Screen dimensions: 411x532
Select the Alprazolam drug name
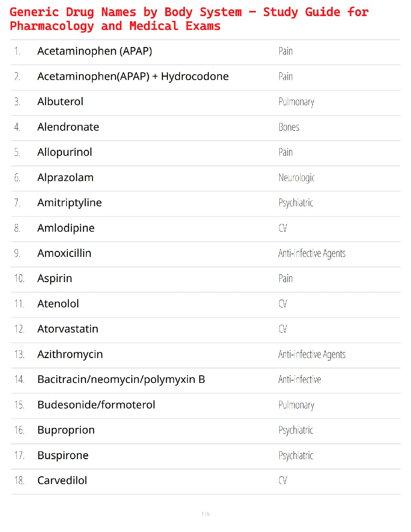(65, 177)
